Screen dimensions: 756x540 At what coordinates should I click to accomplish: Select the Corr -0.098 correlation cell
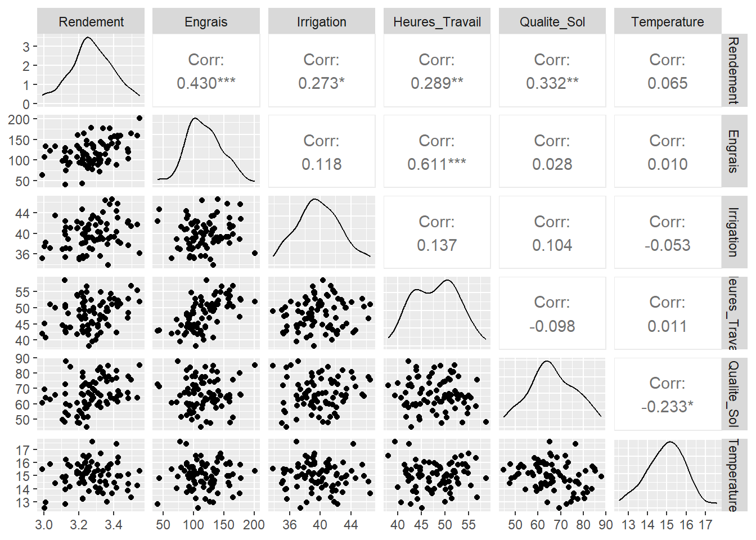552,314
